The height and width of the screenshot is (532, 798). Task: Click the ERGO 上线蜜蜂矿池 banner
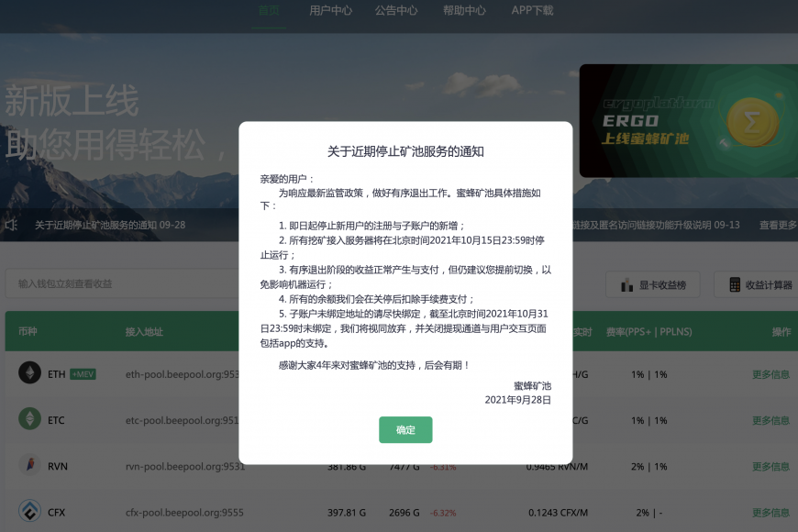689,121
